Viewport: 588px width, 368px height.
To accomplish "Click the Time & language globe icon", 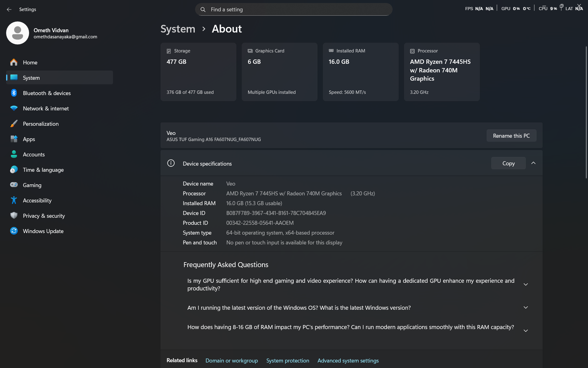I will point(14,170).
